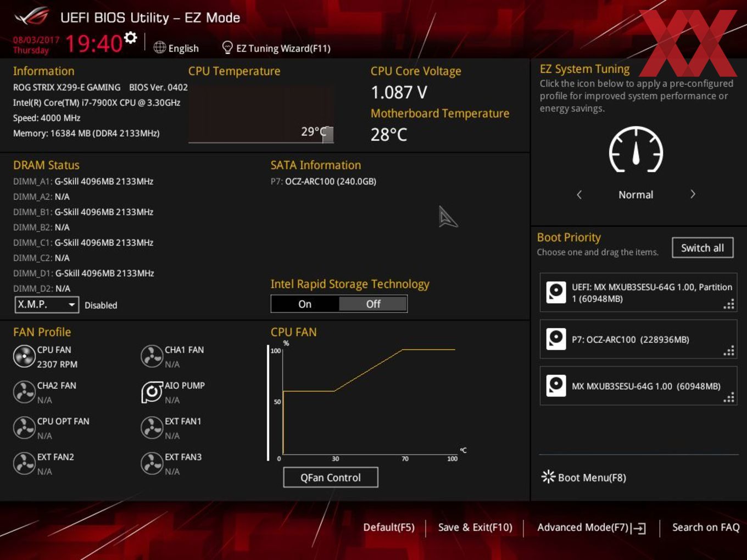Click the 28°C motherboard temperature value
The image size is (747, 560).
click(389, 135)
